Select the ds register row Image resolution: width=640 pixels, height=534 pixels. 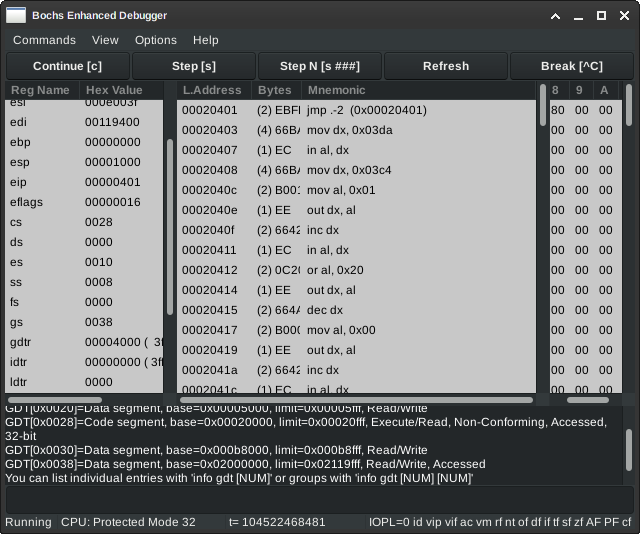[84, 242]
